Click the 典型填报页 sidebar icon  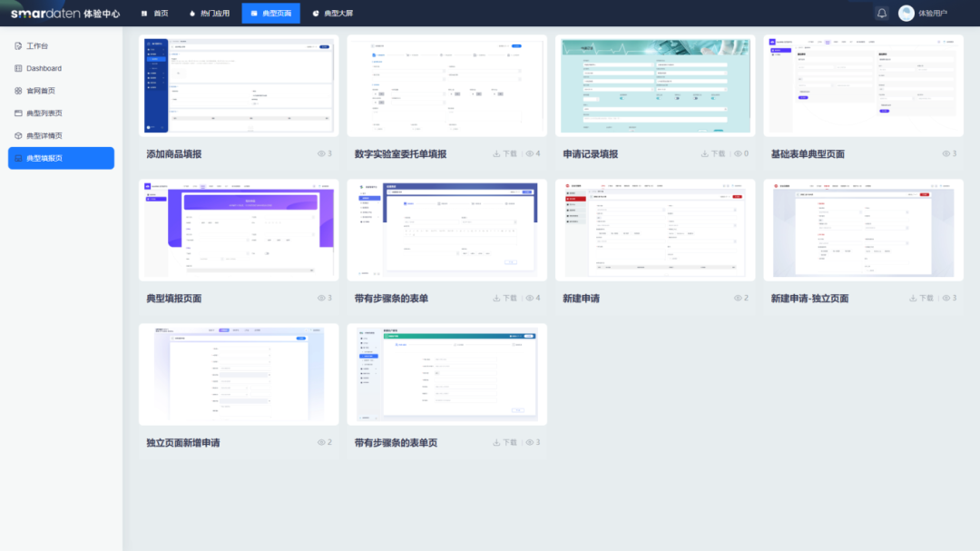tap(18, 158)
